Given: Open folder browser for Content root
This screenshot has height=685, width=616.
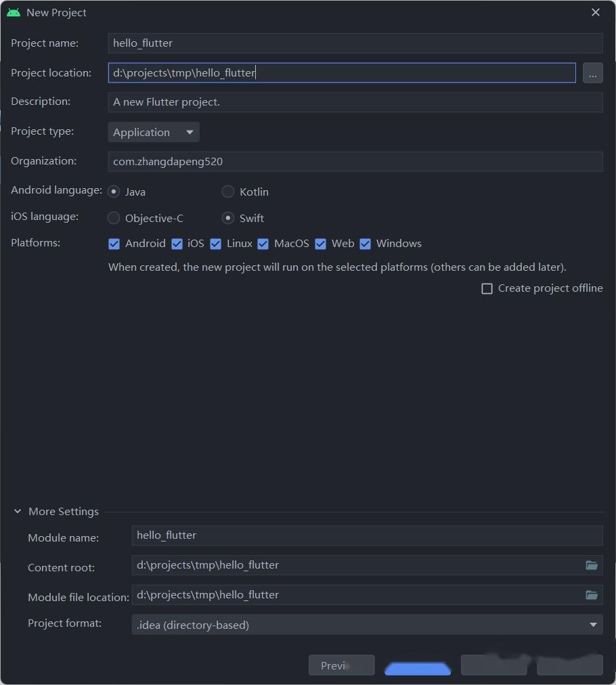Looking at the screenshot, I should coord(592,565).
